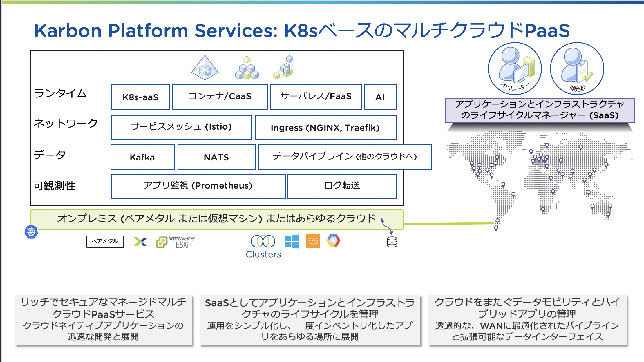Screen dimensions: 644x362
Task: Click the K8s-aaS button
Action: (140, 97)
